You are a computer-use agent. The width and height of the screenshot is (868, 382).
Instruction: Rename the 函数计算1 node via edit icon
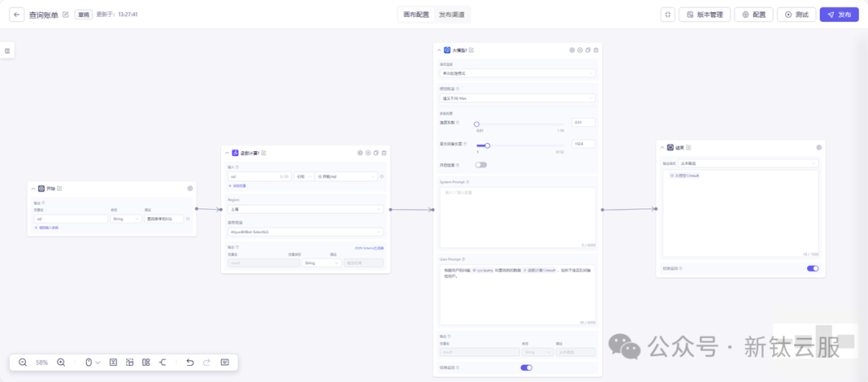tap(264, 153)
